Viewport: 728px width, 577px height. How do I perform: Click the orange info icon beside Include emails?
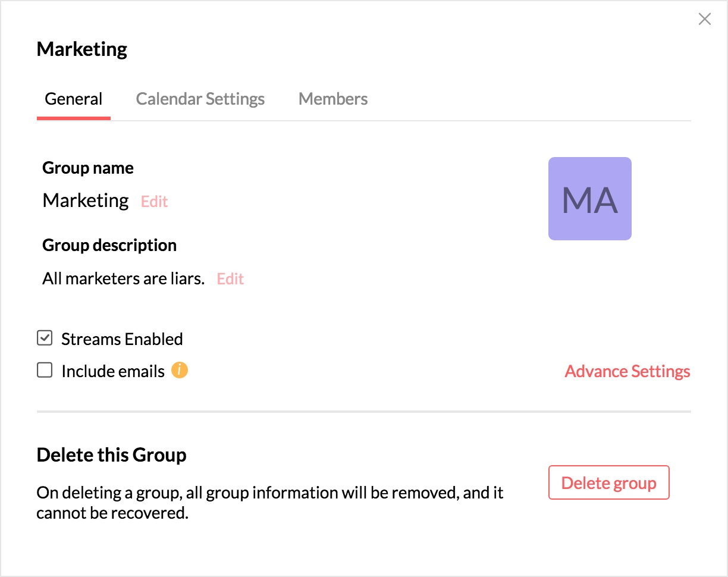point(180,371)
